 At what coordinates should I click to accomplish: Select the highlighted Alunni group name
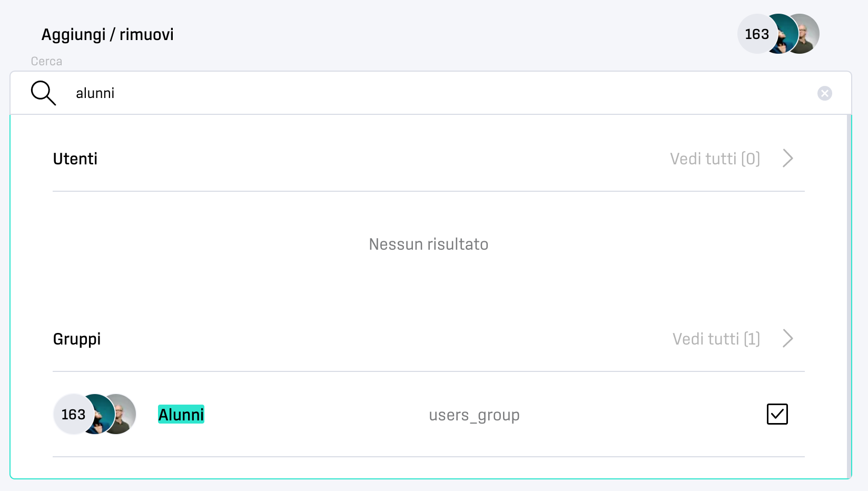pos(181,415)
